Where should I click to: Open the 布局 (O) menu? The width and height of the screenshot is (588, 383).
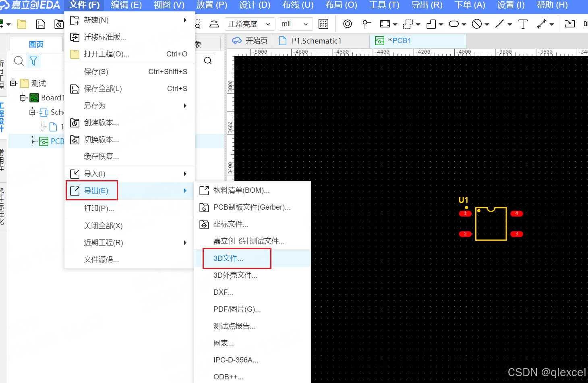pos(341,5)
